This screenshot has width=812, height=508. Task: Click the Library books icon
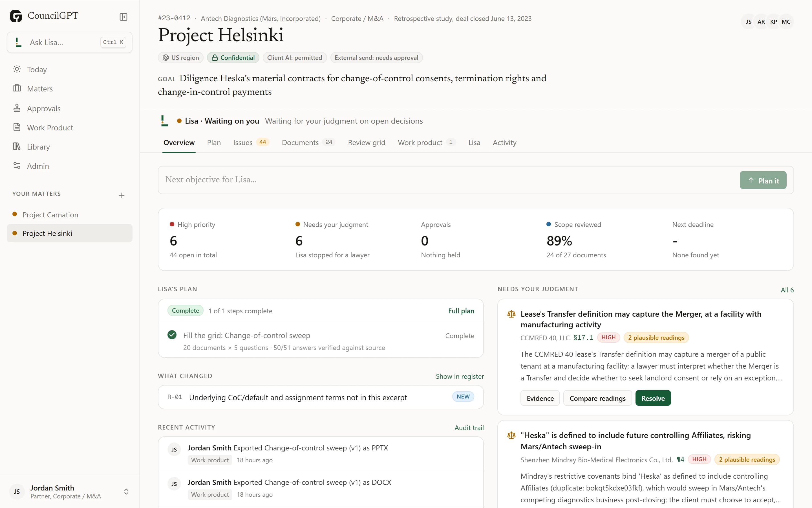pyautogui.click(x=17, y=146)
